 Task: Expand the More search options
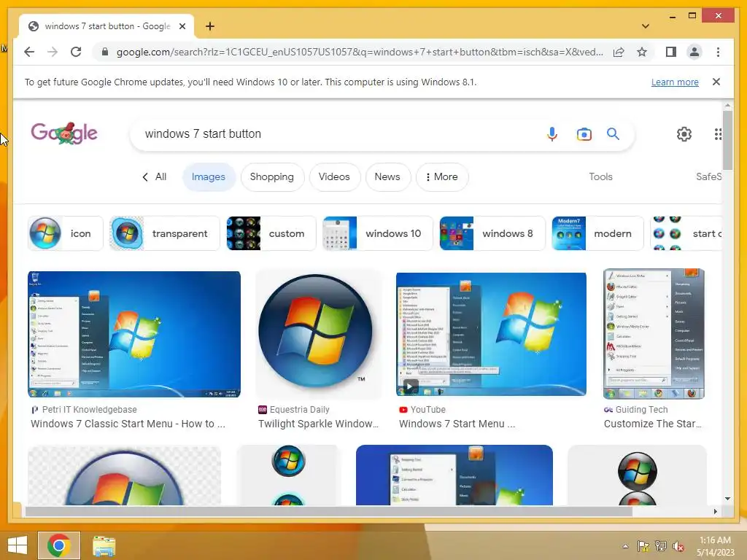pos(441,176)
